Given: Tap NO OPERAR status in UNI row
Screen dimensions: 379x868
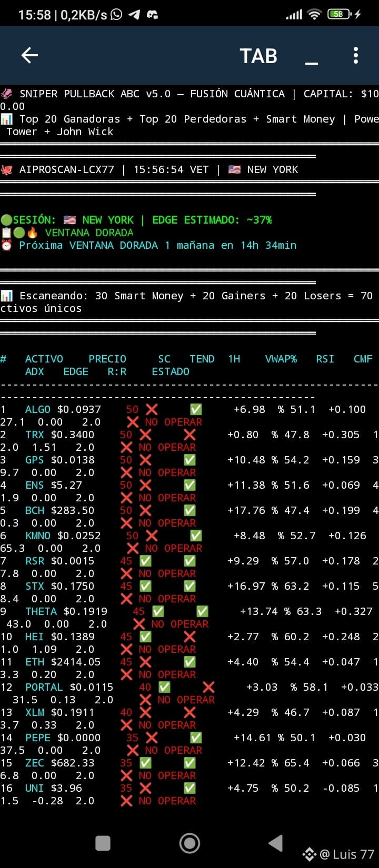Looking at the screenshot, I should click(167, 801).
